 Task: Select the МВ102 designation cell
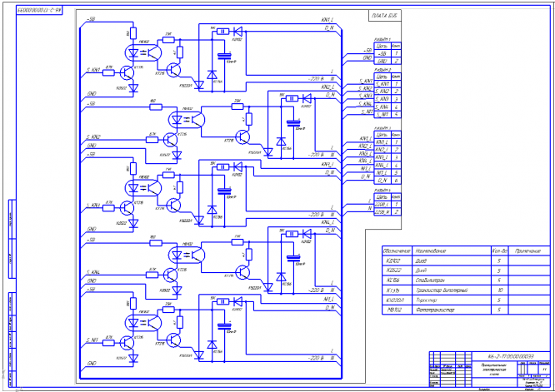coord(397,310)
